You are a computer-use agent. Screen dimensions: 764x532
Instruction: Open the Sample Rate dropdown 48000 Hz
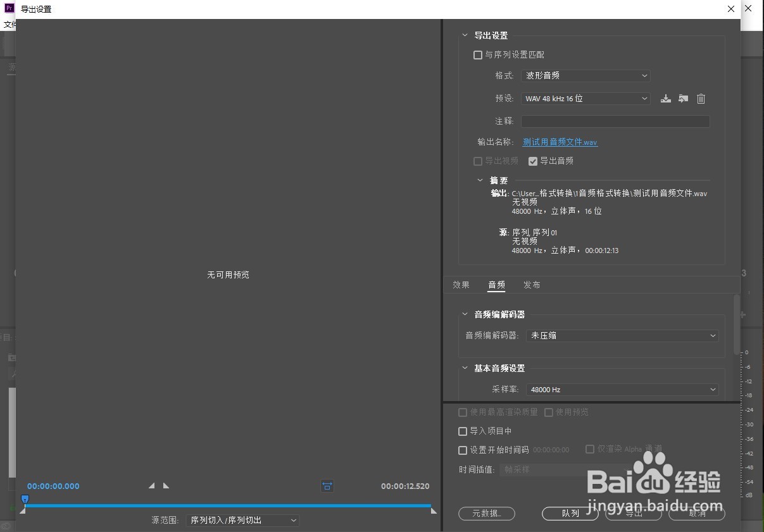pyautogui.click(x=622, y=390)
